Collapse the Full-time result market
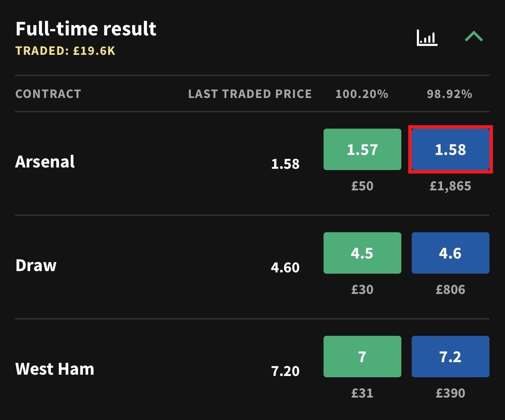The width and height of the screenshot is (505, 420). pyautogui.click(x=473, y=38)
